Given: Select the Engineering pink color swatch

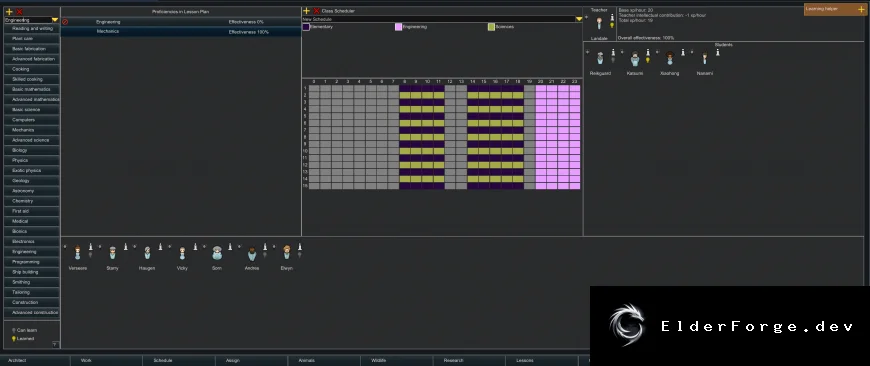Looking at the screenshot, I should pyautogui.click(x=398, y=27).
